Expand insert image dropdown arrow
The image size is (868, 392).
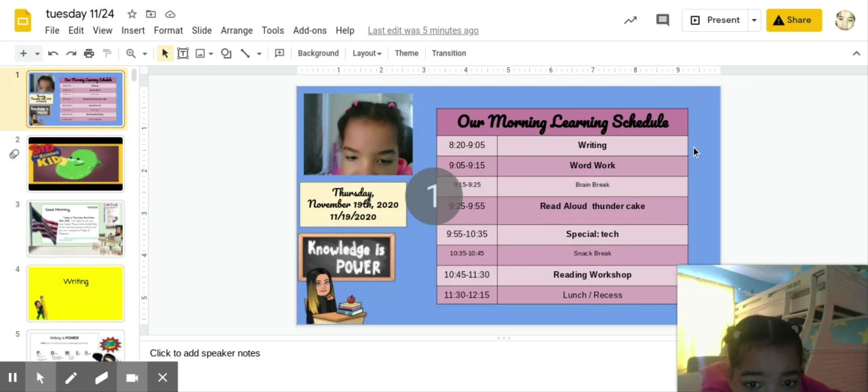[x=211, y=54]
